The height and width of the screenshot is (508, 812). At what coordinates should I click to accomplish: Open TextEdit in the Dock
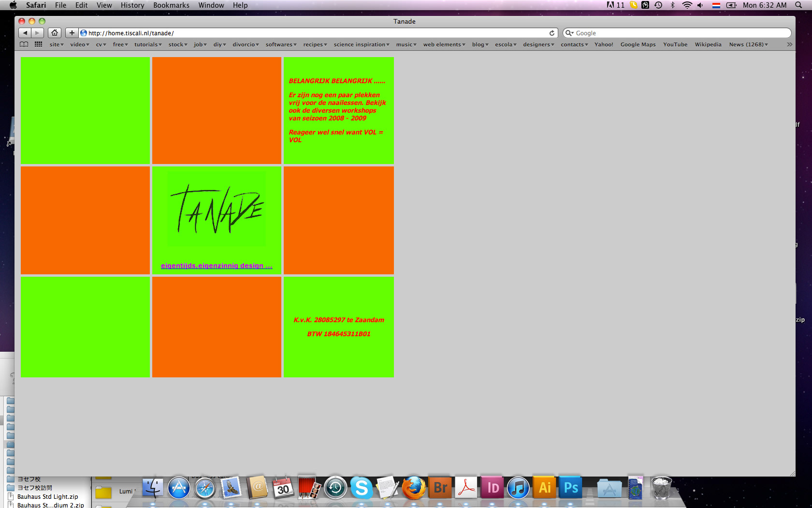click(388, 488)
